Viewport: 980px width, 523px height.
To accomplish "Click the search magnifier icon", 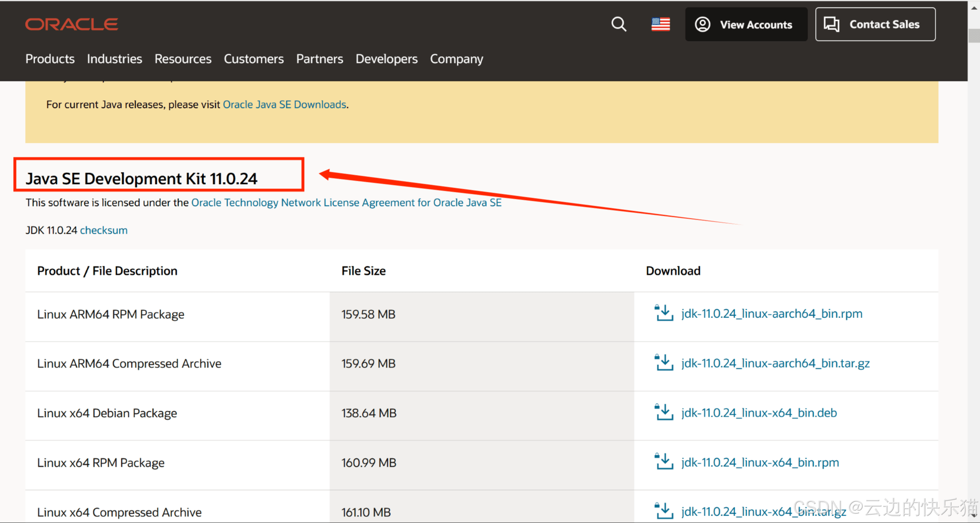I will click(x=618, y=24).
